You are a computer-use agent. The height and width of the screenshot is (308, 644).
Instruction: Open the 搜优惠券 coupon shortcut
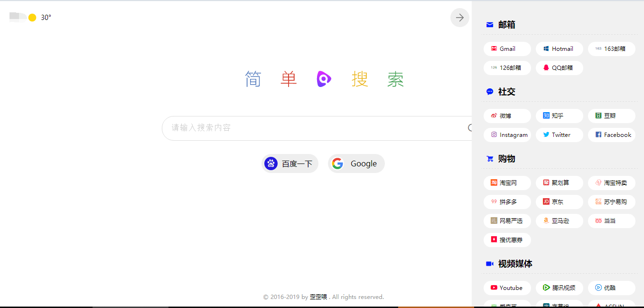507,240
